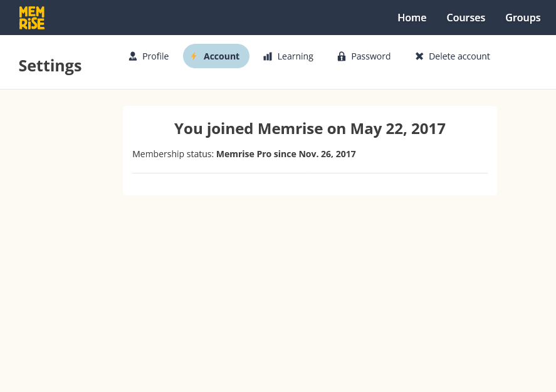Click the Profile person icon
Screen dimensions: 556x392
(x=133, y=56)
